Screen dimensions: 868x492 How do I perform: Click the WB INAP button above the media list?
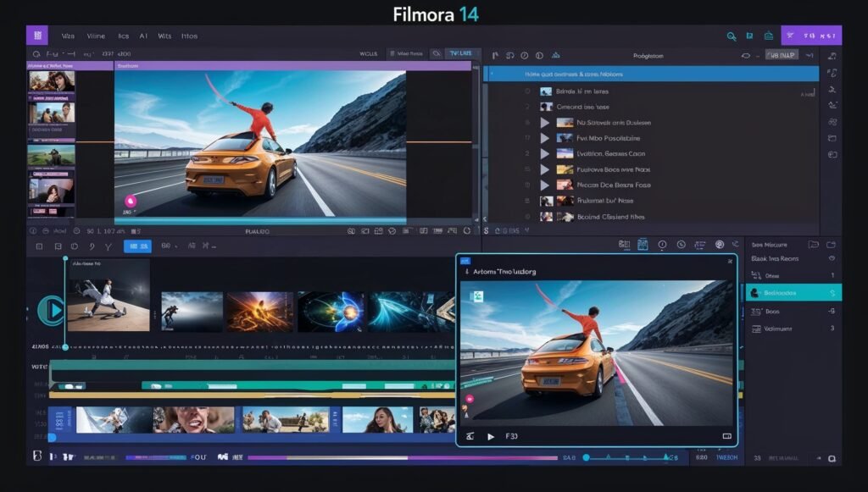781,53
